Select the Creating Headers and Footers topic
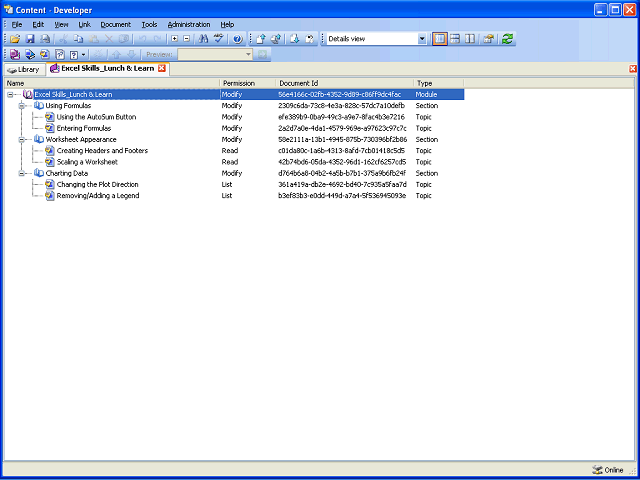The image size is (640, 480). [x=102, y=151]
